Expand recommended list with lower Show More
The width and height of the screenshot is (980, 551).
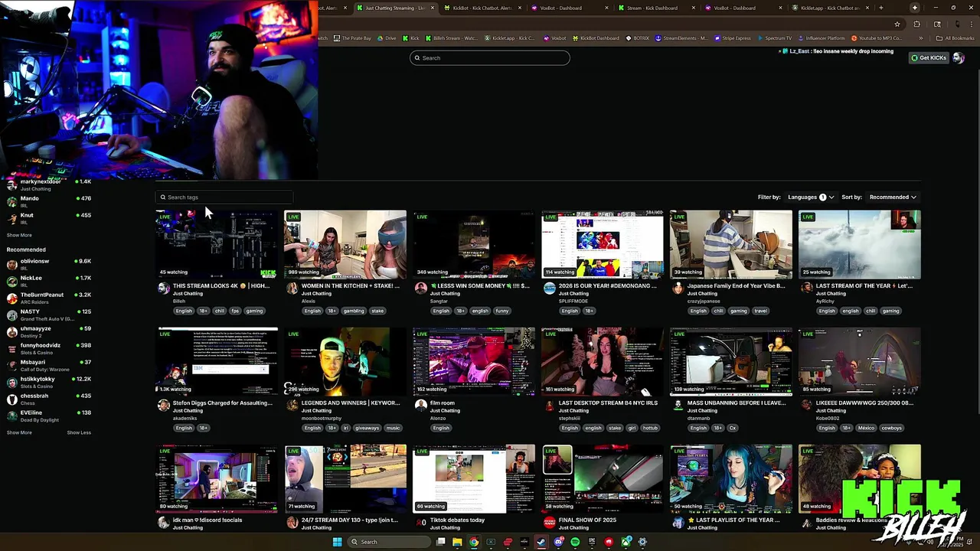point(19,432)
